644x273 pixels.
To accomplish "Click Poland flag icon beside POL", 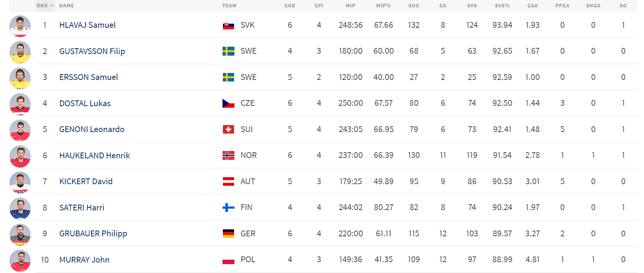I will 228,260.
